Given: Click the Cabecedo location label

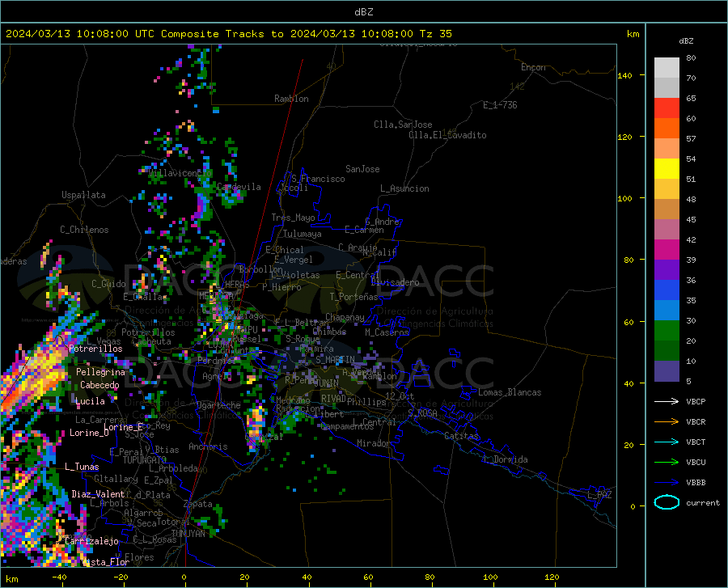Looking at the screenshot, I should tap(99, 385).
